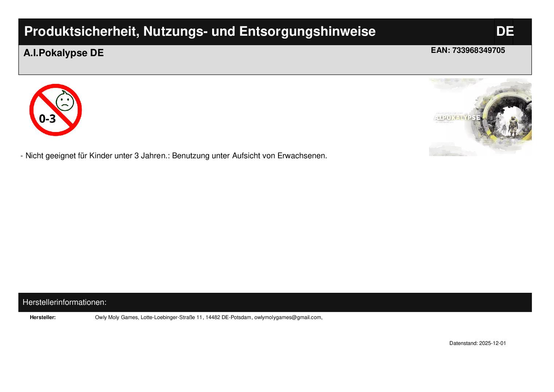Click the "0-3" text inside the warning sign
The width and height of the screenshot is (554, 392).
click(47, 119)
